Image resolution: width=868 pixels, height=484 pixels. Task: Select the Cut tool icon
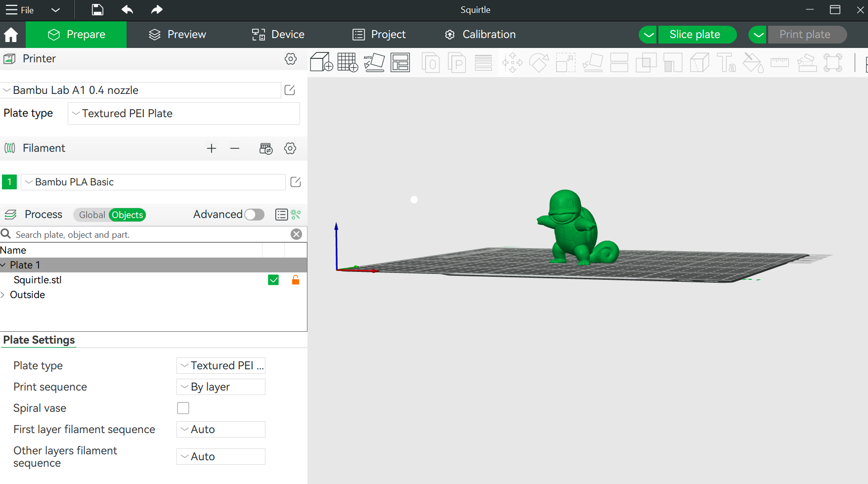click(x=619, y=62)
